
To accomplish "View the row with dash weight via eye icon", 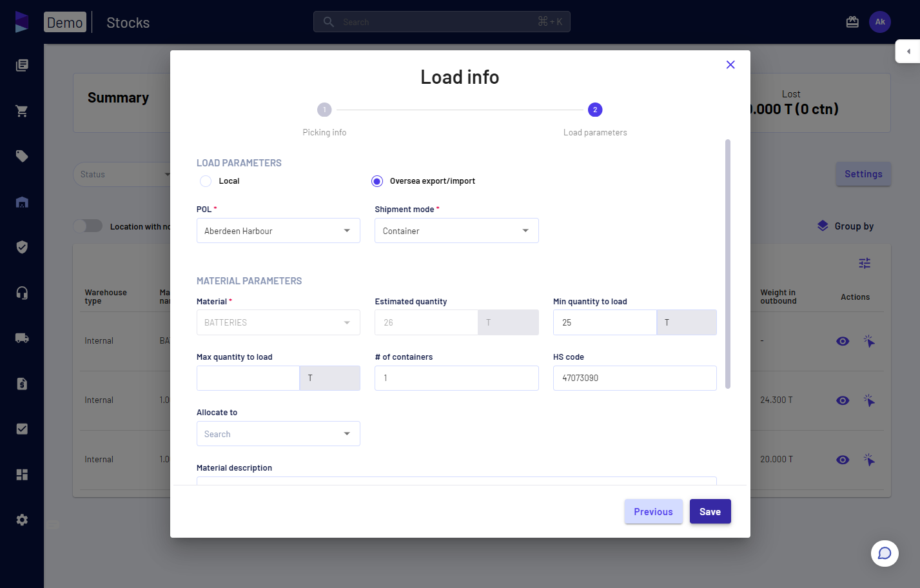I will coord(843,341).
